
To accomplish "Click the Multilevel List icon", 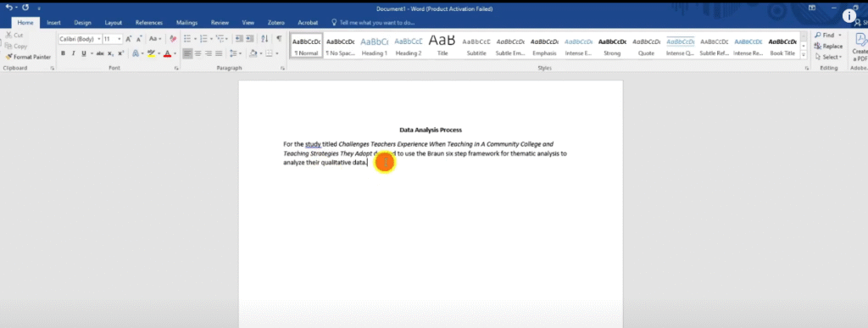I will (220, 39).
